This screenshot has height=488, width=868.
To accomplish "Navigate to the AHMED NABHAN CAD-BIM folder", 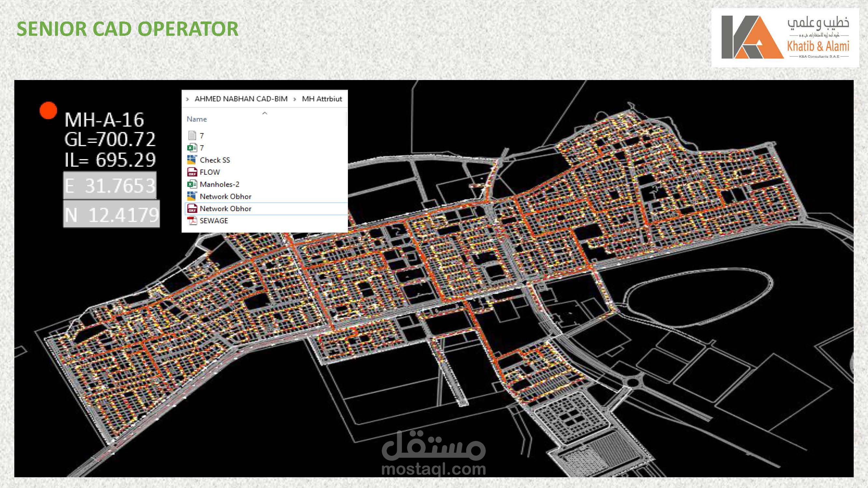I will (241, 99).
